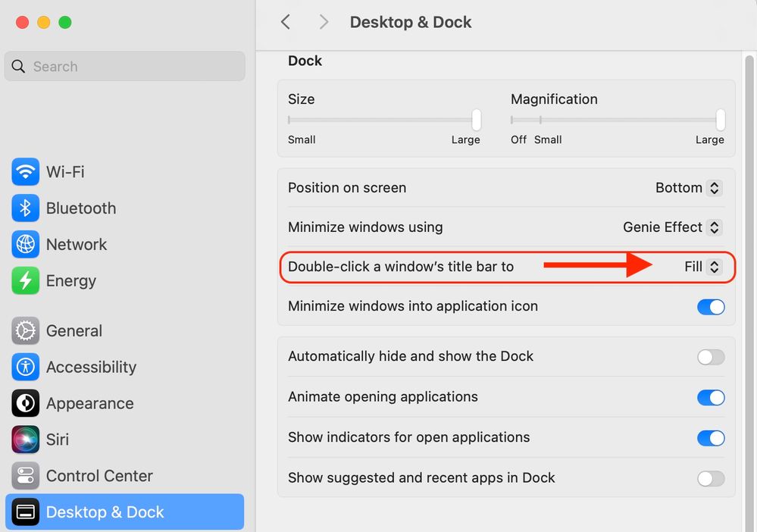Viewport: 757px width, 532px height.
Task: Go back with the left chevron button
Action: [286, 22]
